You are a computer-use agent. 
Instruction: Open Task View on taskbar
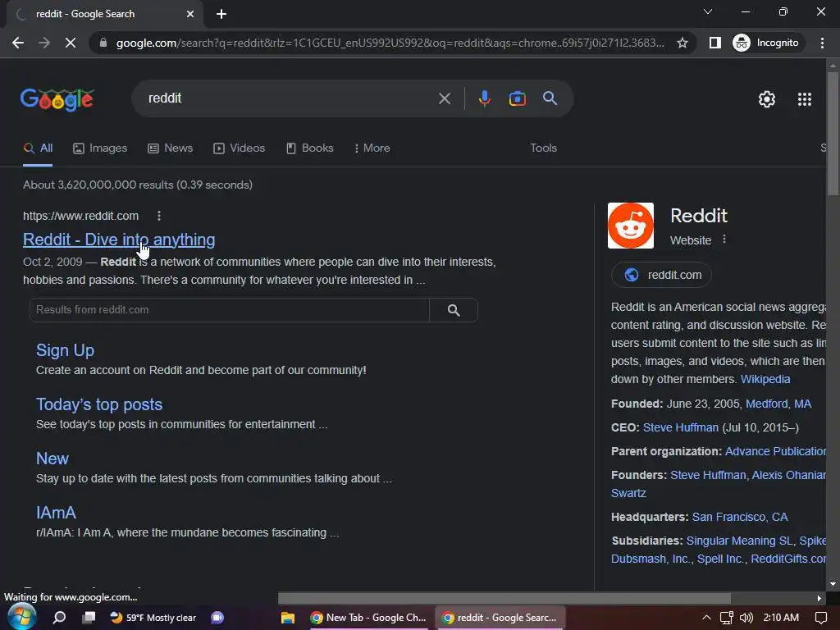[x=89, y=618]
